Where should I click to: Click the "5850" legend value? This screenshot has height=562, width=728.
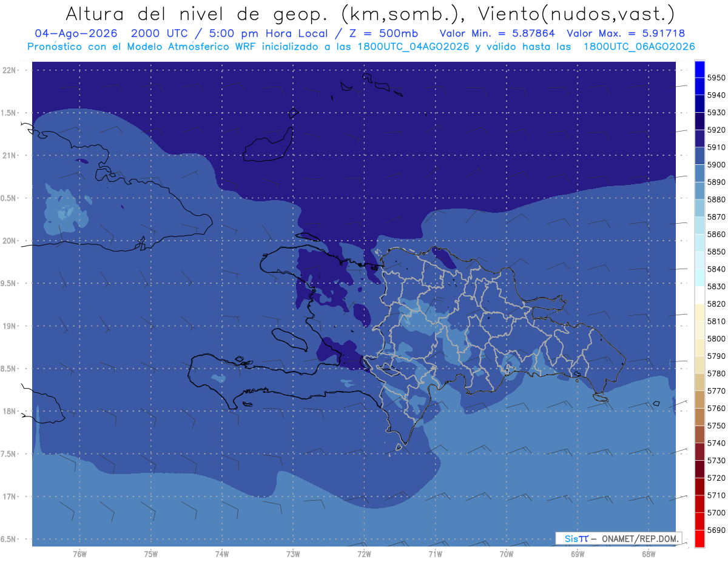716,252
